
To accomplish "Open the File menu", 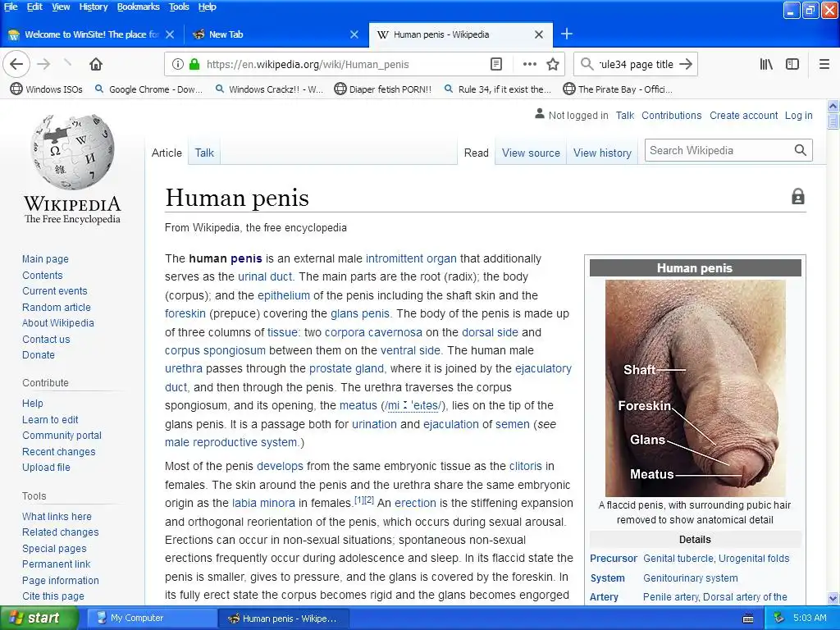I will point(11,7).
